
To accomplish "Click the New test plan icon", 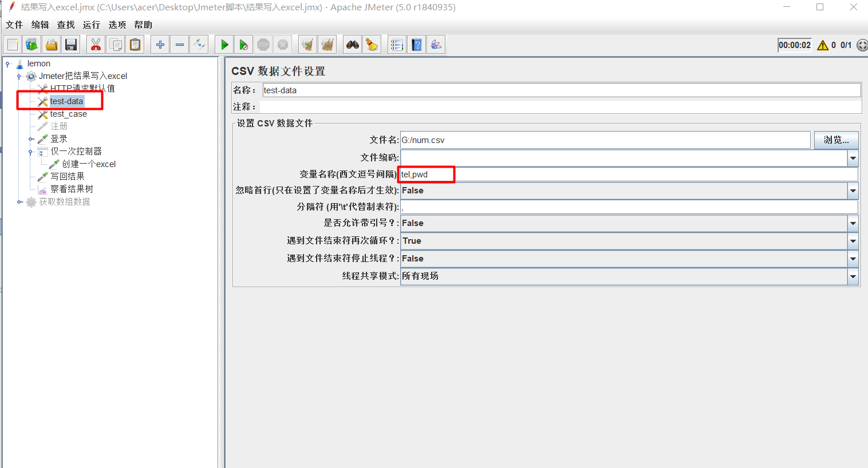I will coord(13,45).
